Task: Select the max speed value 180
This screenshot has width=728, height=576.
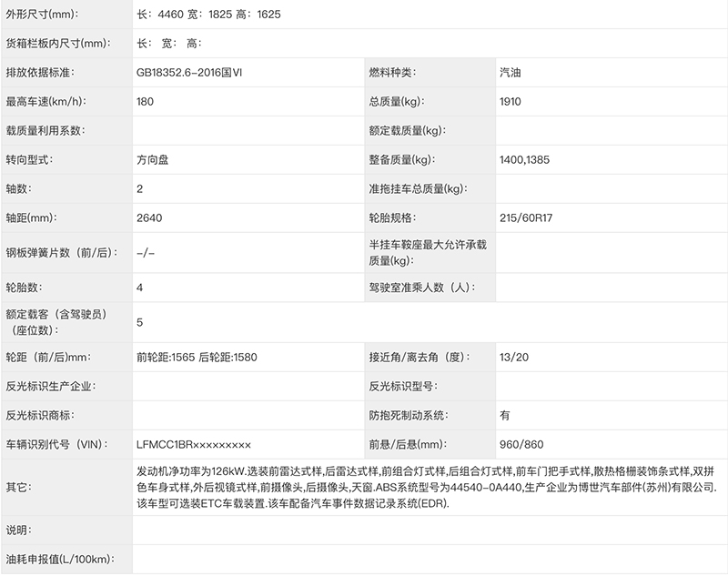Action: 145,102
